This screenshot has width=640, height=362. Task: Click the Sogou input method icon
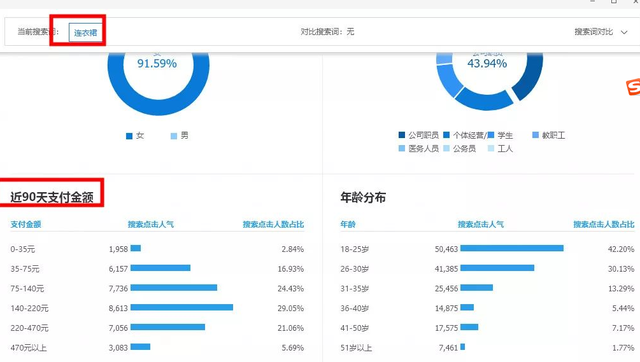point(633,87)
